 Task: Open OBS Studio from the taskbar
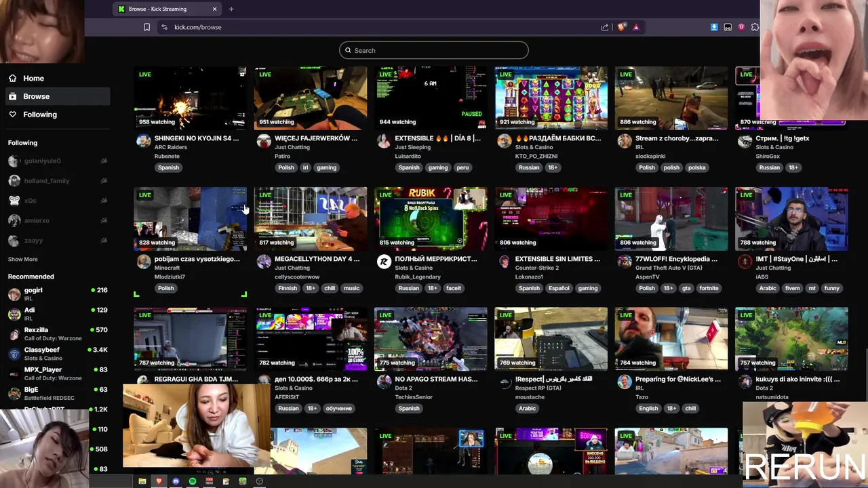point(259,481)
